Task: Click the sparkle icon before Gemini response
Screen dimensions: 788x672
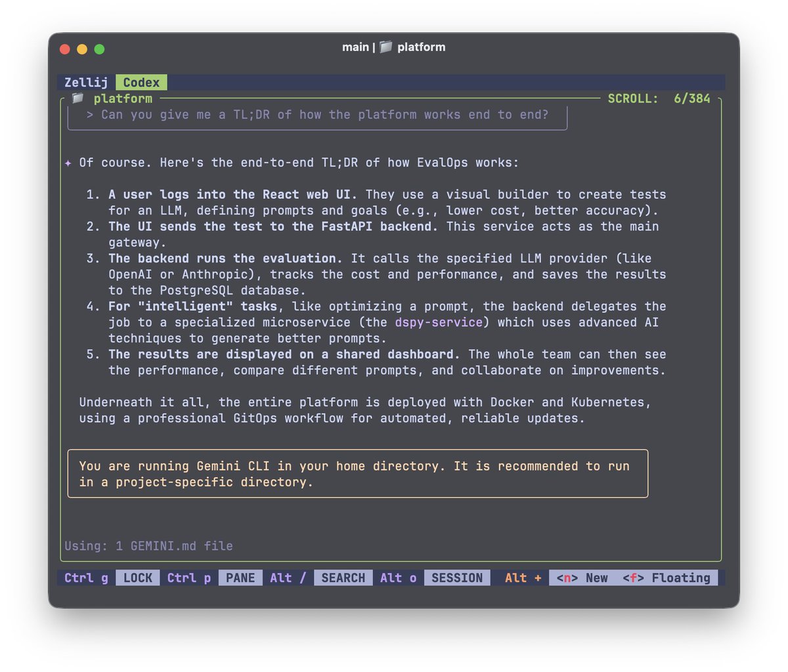Action: point(68,163)
